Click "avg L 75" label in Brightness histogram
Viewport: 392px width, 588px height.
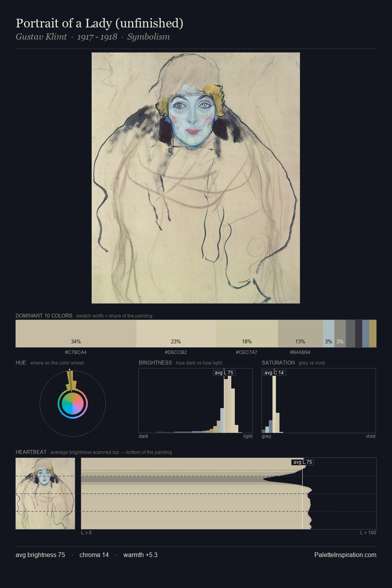[x=224, y=373]
